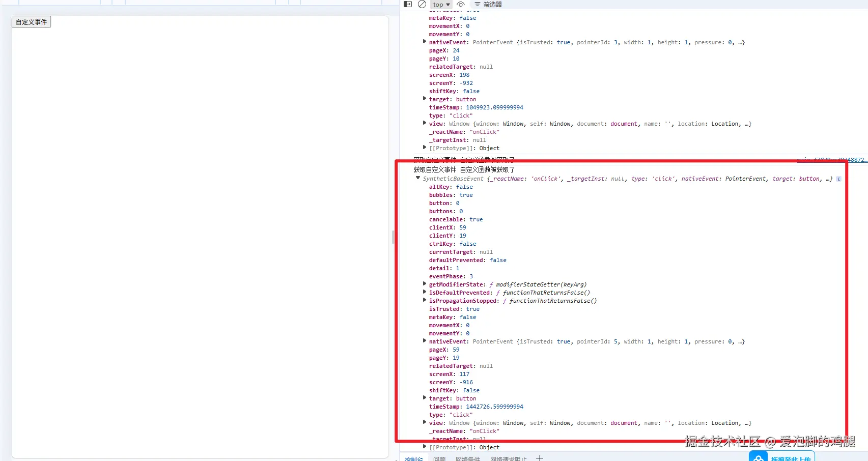Expand the nativeEvent entry with pointerId 3
Image resolution: width=868 pixels, height=461 pixels.
pos(425,42)
